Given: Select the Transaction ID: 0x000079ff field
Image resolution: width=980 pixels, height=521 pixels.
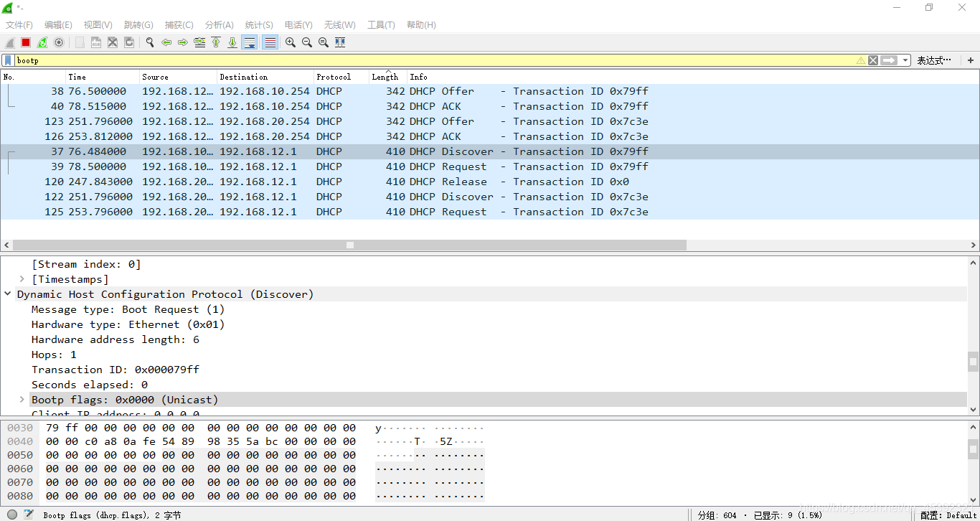Looking at the screenshot, I should pos(116,370).
